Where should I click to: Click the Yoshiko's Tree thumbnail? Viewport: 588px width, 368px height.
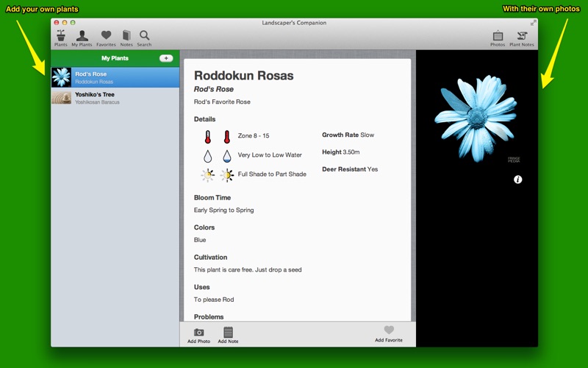coord(61,98)
